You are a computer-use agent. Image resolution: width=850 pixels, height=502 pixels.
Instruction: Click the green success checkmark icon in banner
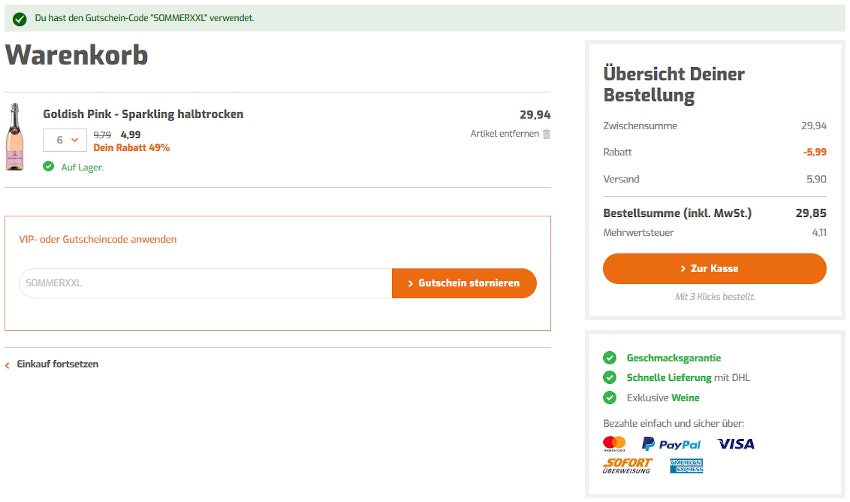click(x=19, y=18)
